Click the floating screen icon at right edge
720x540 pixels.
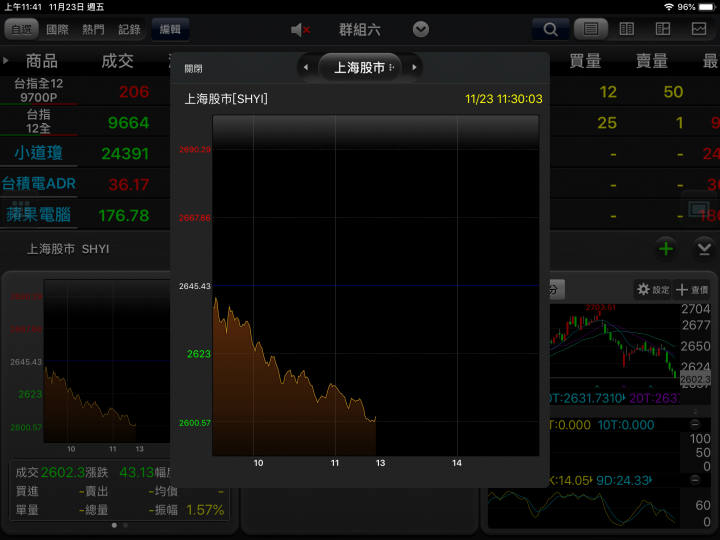coord(700,209)
